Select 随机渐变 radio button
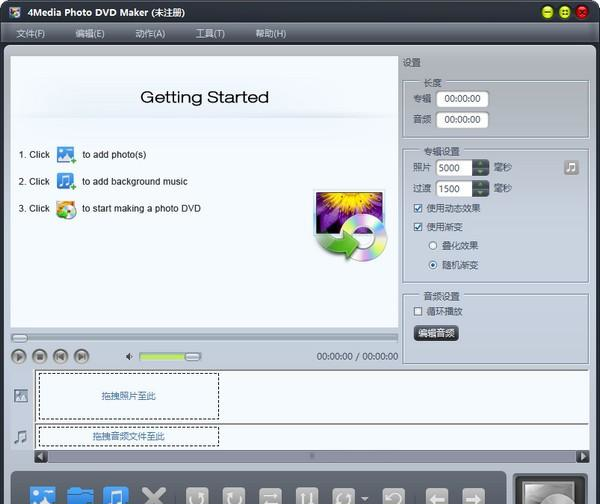 pyautogui.click(x=433, y=265)
